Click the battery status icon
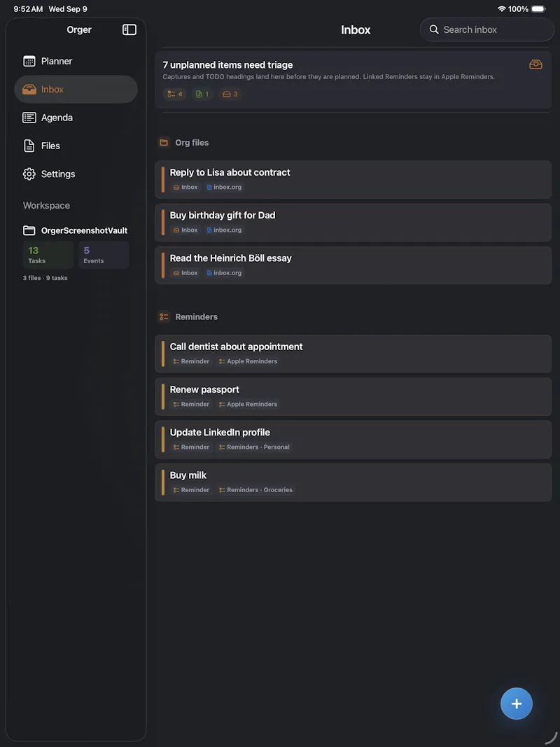The height and width of the screenshot is (747, 560). pos(538,9)
